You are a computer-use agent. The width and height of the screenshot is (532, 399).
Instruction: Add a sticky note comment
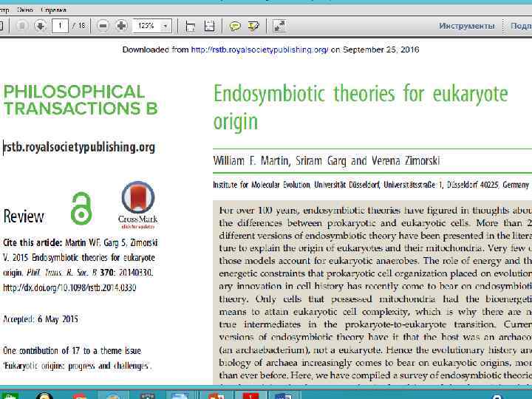point(235,26)
